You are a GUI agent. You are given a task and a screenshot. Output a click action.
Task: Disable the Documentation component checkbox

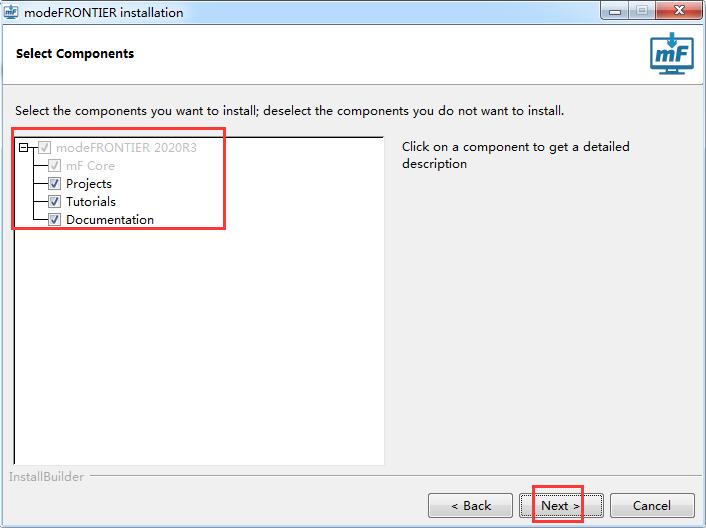pyautogui.click(x=55, y=220)
